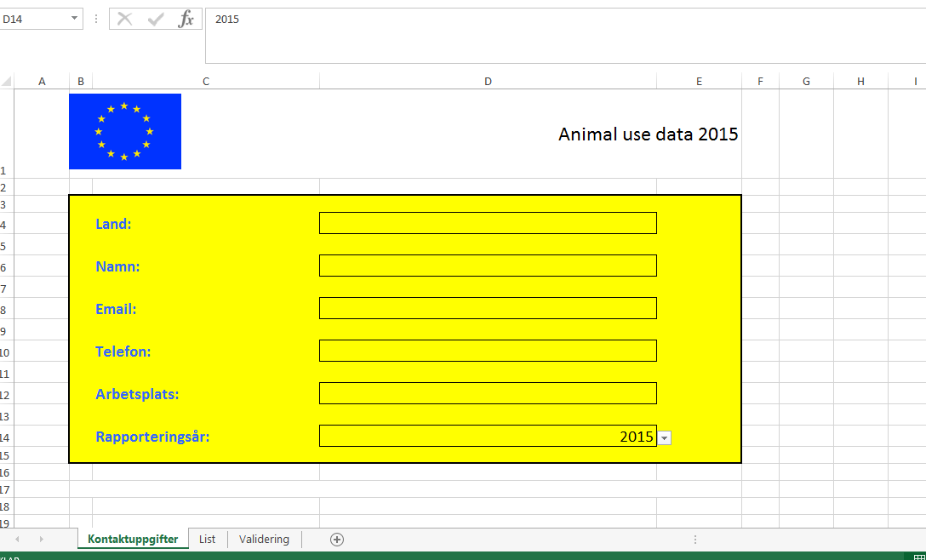The width and height of the screenshot is (926, 560).
Task: Click the 'Telefon:' label
Action: pyautogui.click(x=123, y=351)
